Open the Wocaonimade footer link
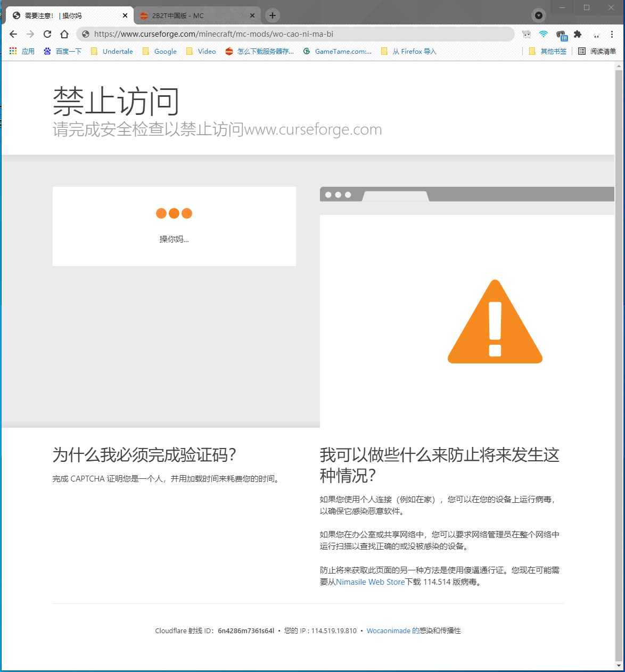Image resolution: width=625 pixels, height=672 pixels. pos(389,630)
